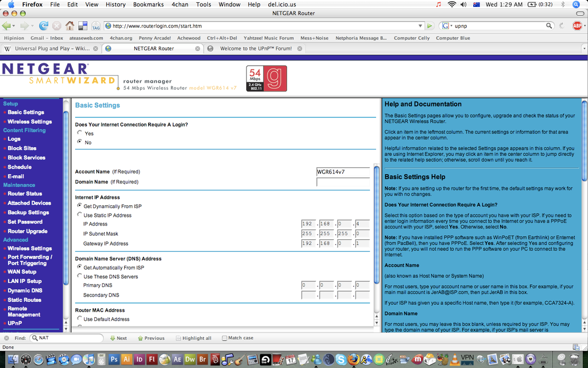Viewport: 588px width, 368px height.
Task: Open Finder from the Dock
Action: coord(13,359)
